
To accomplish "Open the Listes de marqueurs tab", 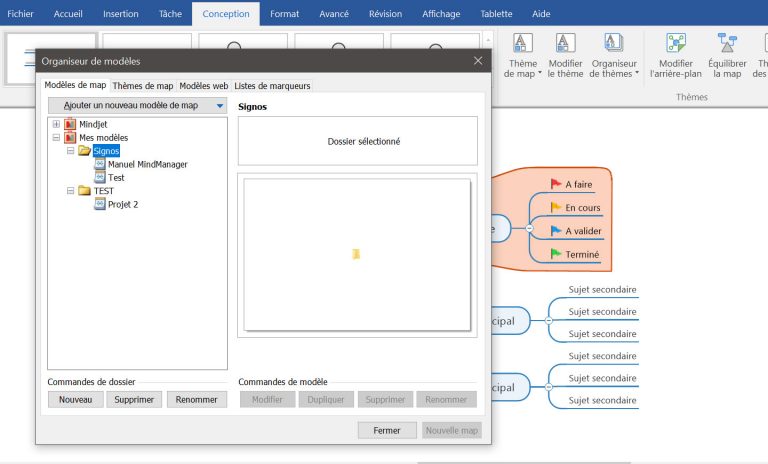I will [272, 86].
